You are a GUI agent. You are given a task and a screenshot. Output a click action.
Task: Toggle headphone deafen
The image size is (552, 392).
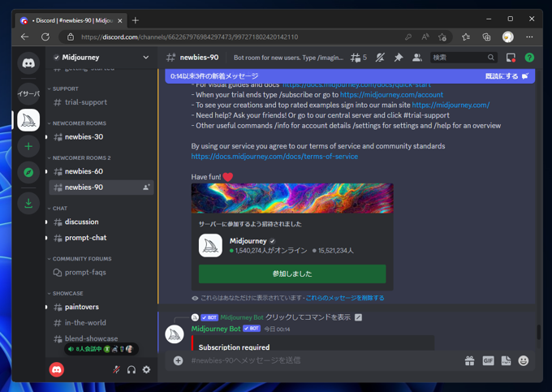pyautogui.click(x=132, y=369)
